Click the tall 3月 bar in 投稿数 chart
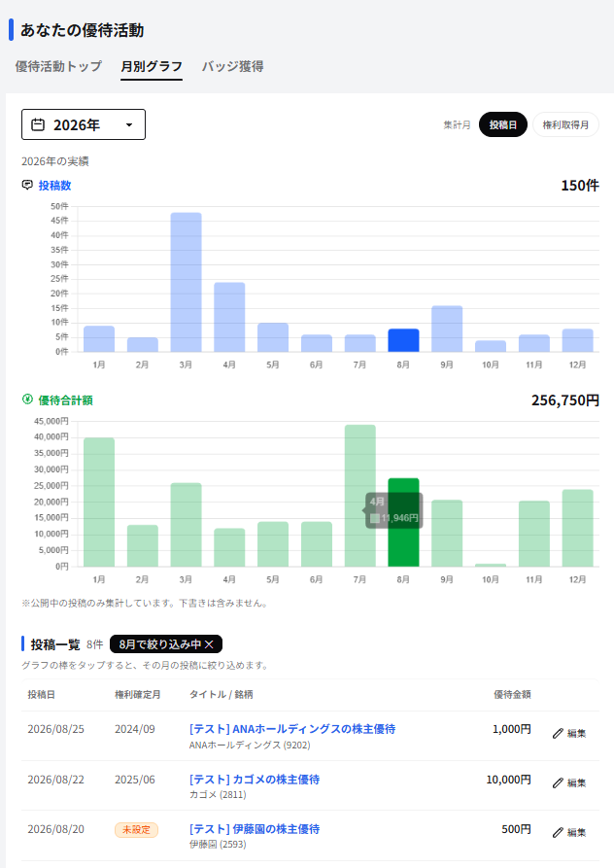This screenshot has height=868, width=614. [x=186, y=282]
